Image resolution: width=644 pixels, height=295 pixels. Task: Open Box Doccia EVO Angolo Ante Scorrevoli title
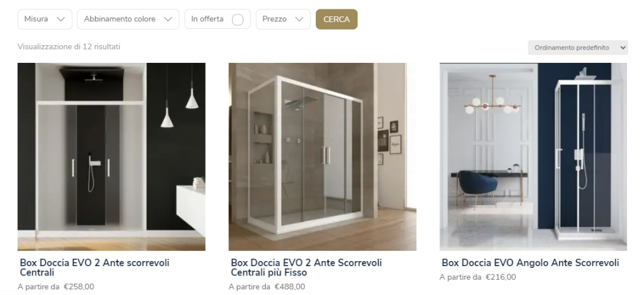pyautogui.click(x=530, y=263)
